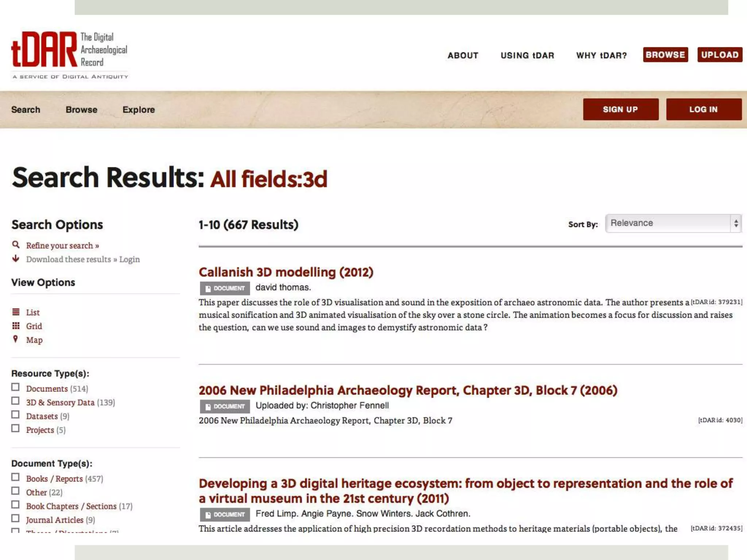
Task: Open the Callanish 3D modelling result
Action: 286,272
